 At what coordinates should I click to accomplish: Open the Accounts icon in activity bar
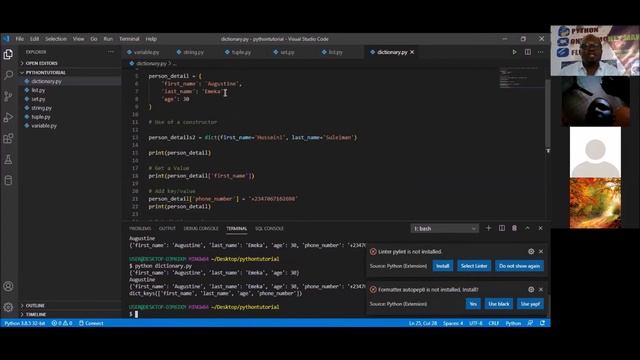click(8, 286)
